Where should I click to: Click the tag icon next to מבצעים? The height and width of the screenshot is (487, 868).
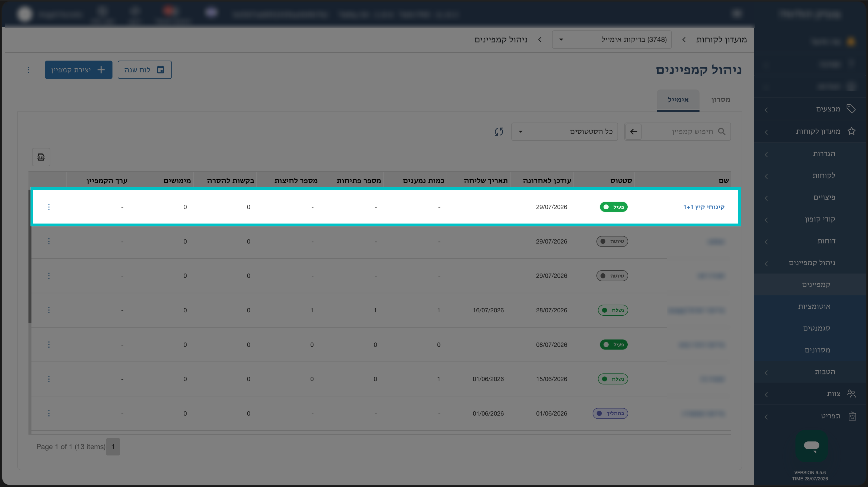click(851, 109)
